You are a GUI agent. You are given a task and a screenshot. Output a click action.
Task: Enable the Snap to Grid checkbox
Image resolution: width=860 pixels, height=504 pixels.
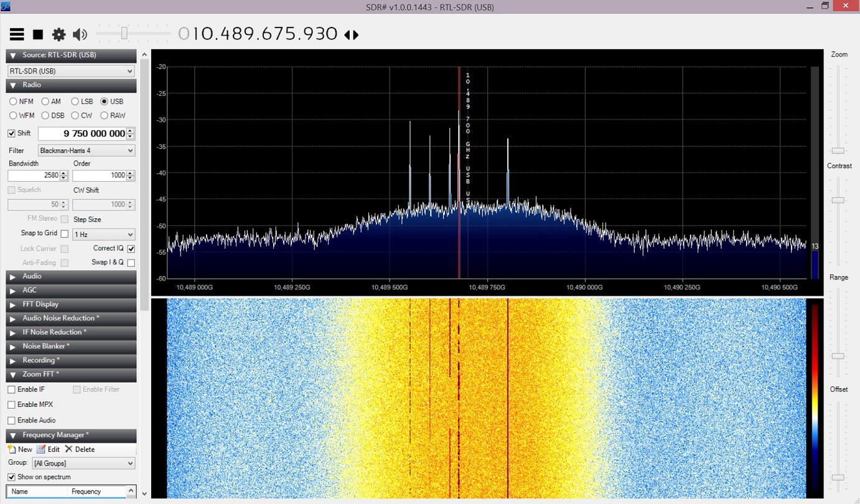click(x=65, y=234)
